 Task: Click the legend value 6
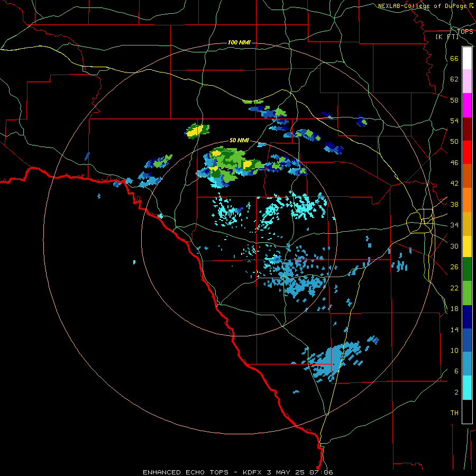tap(456, 371)
